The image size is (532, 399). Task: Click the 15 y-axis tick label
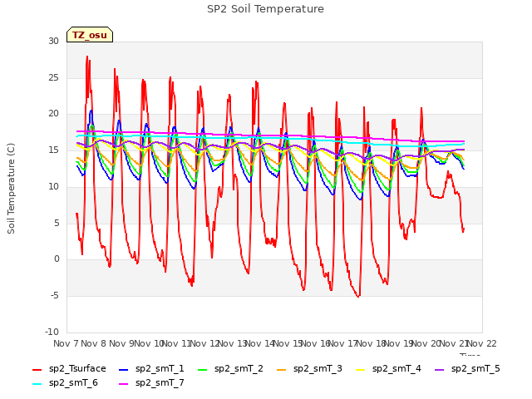pyautogui.click(x=53, y=150)
